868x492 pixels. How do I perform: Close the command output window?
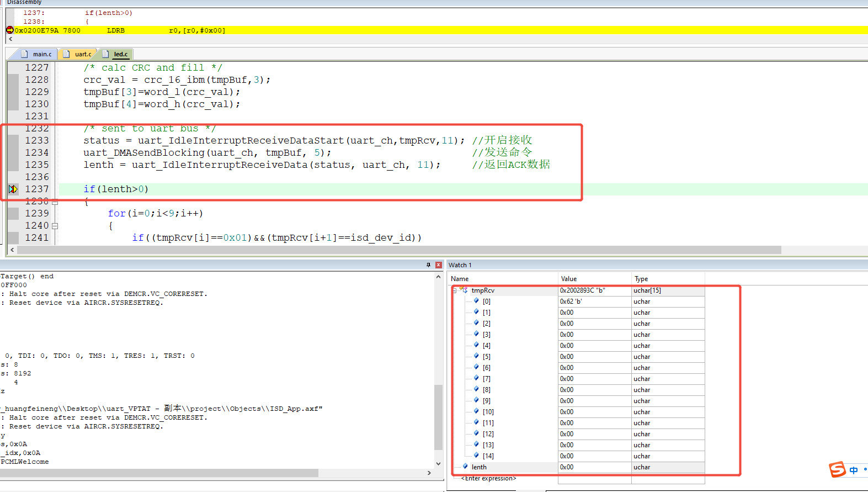(439, 265)
